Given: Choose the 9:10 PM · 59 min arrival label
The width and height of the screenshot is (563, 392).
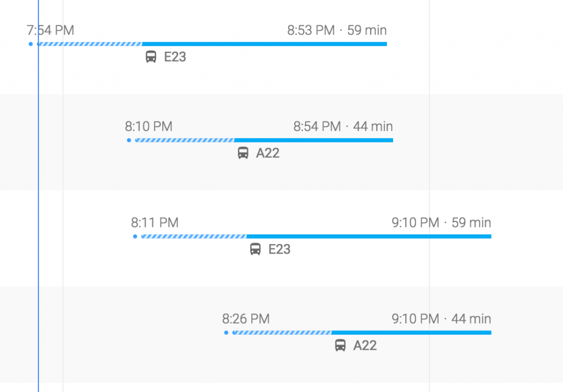Looking at the screenshot, I should tap(441, 223).
